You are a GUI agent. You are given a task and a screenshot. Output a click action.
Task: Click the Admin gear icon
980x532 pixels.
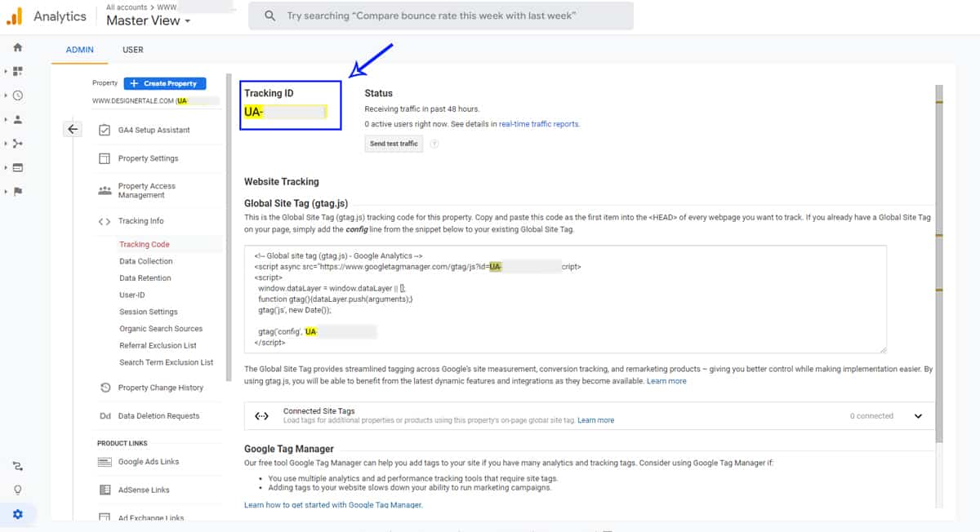[18, 514]
